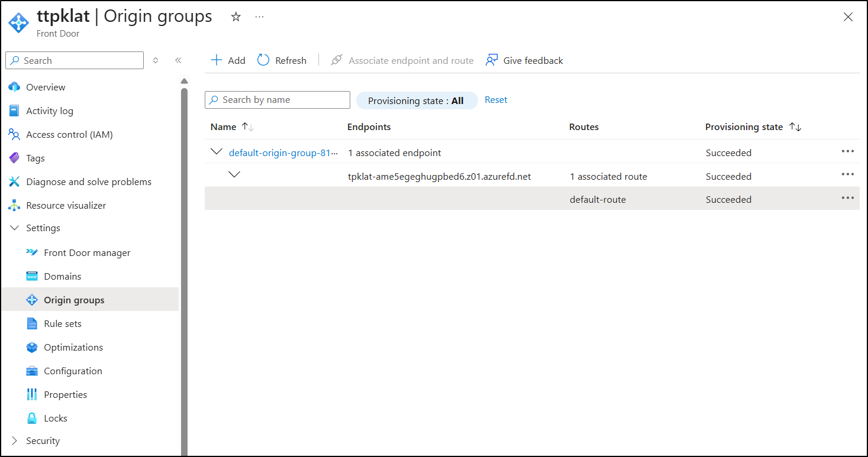
Task: Click the Rule sets document icon
Action: coord(32,324)
